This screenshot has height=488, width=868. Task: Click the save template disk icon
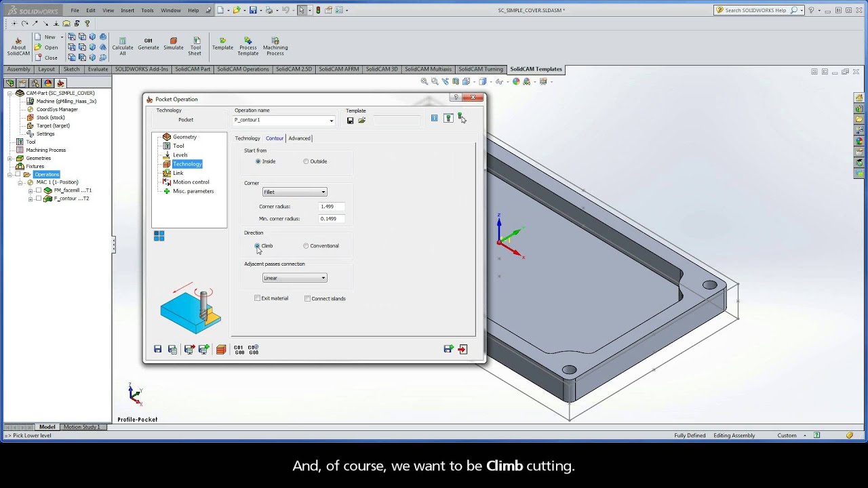click(x=350, y=121)
